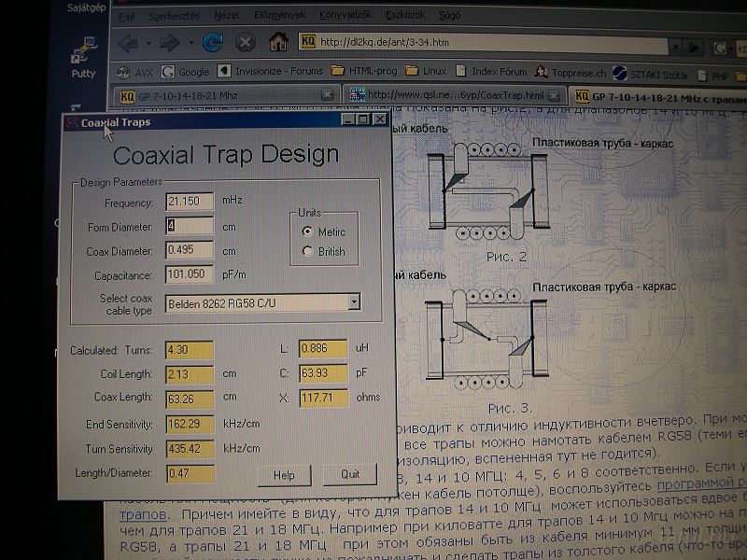Click the Form Diameter input field

click(189, 225)
